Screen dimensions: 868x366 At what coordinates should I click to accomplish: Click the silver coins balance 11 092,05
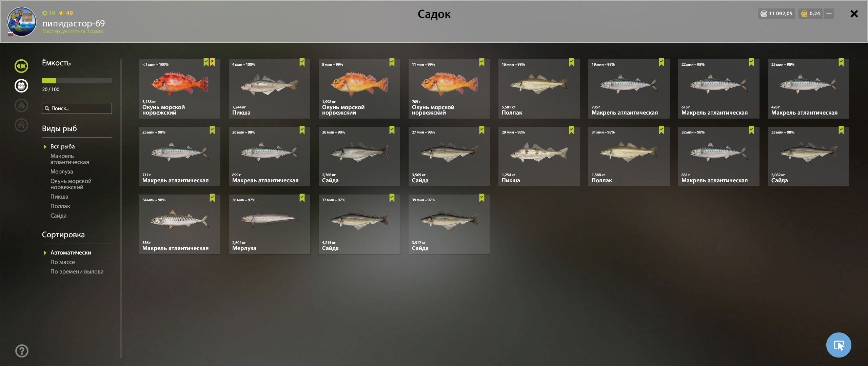pos(776,14)
